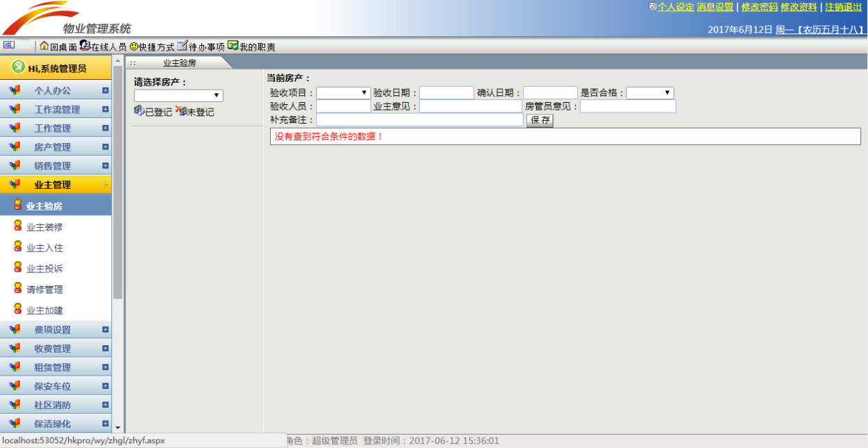Click the 验收日期 input field
868x448 pixels.
pyautogui.click(x=446, y=93)
